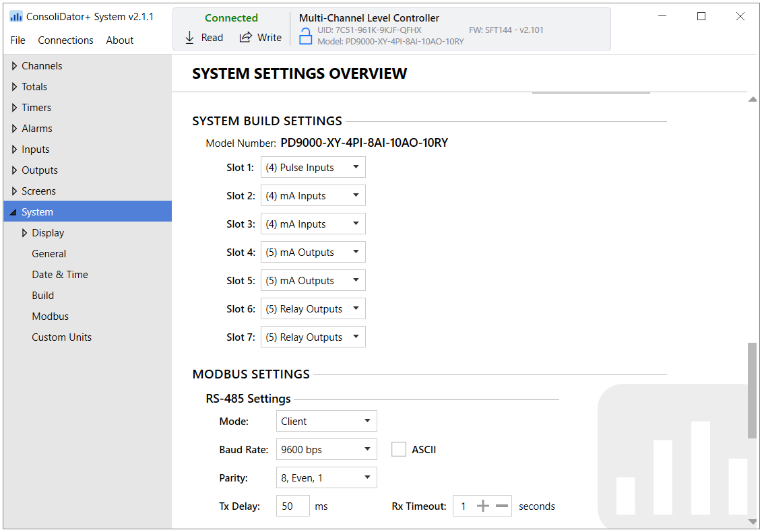Open the RS-485 Mode dropdown
The width and height of the screenshot is (762, 532).
(327, 422)
